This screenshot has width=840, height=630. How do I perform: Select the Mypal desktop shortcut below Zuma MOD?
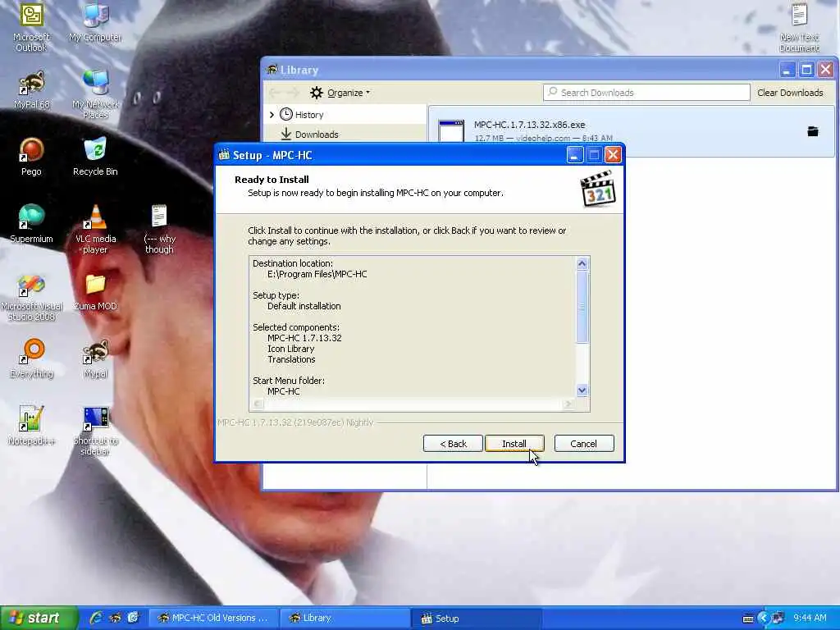coord(95,359)
